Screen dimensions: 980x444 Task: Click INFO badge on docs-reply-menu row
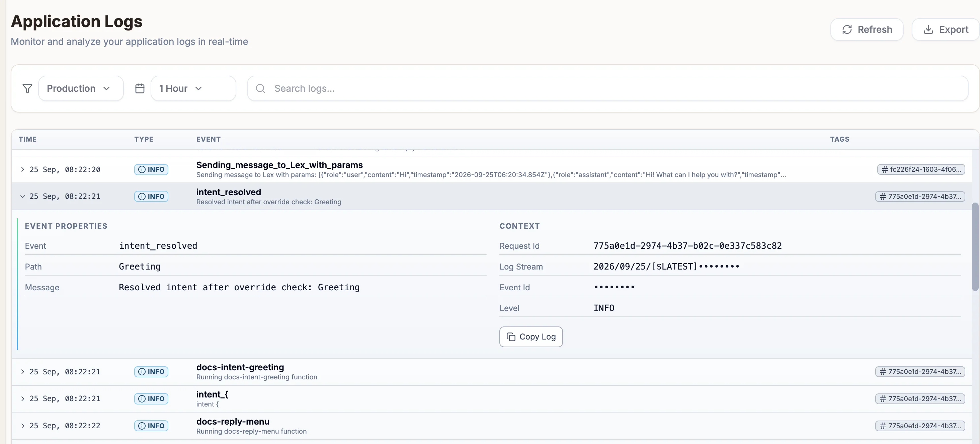pos(151,426)
